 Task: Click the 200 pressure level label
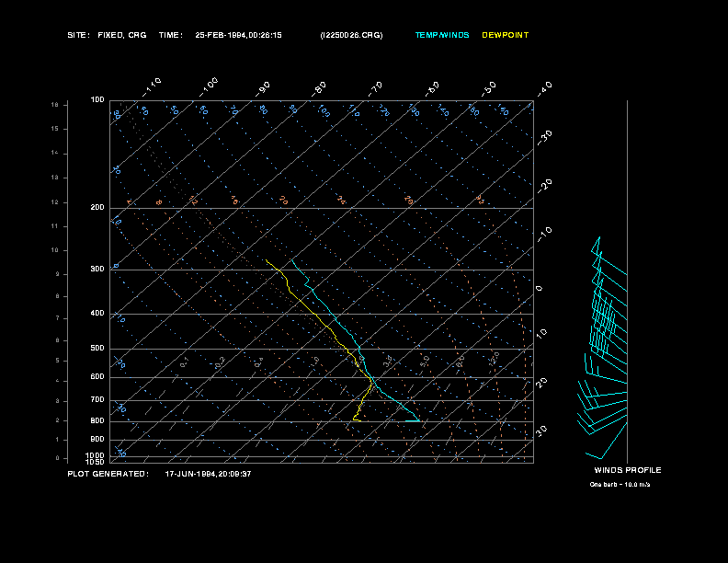tap(97, 208)
